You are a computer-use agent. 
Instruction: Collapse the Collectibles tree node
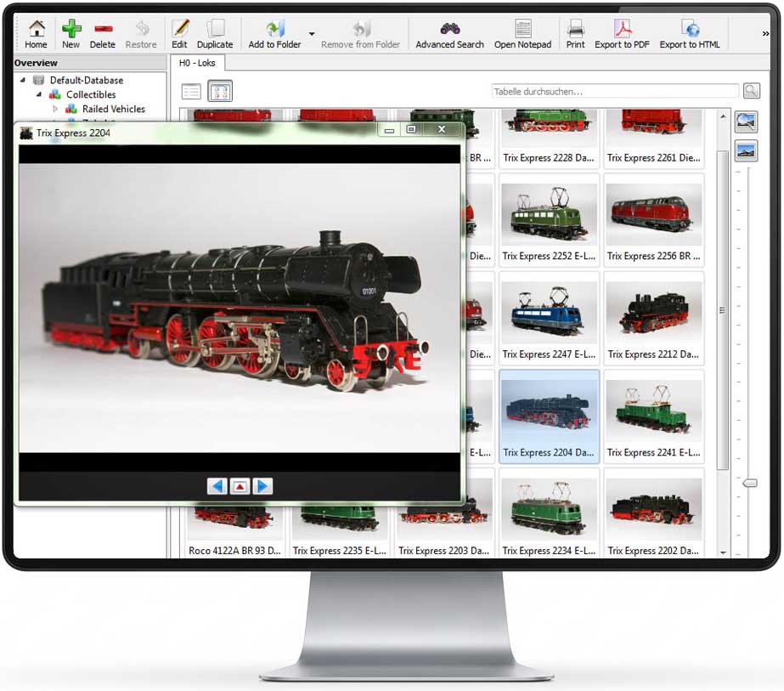click(x=38, y=94)
